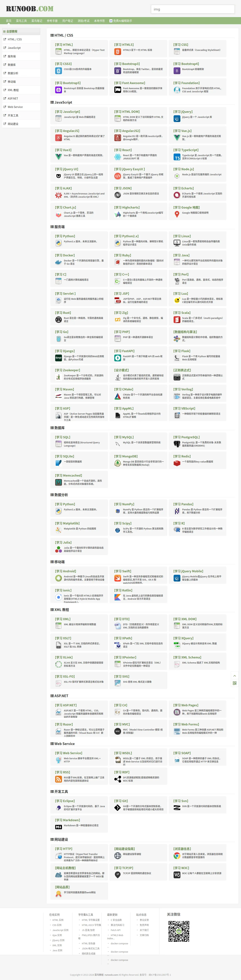Click the Ruby gem icon
This screenshot has width=241, height=980.
point(117,262)
